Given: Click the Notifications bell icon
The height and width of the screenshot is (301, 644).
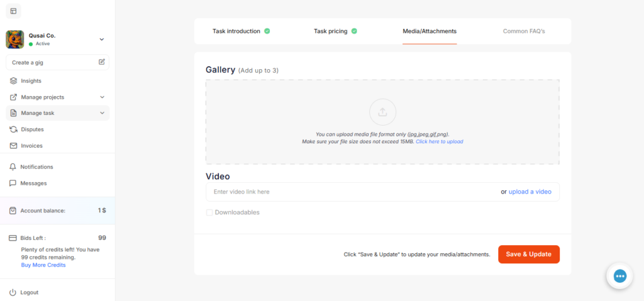Looking at the screenshot, I should point(13,167).
